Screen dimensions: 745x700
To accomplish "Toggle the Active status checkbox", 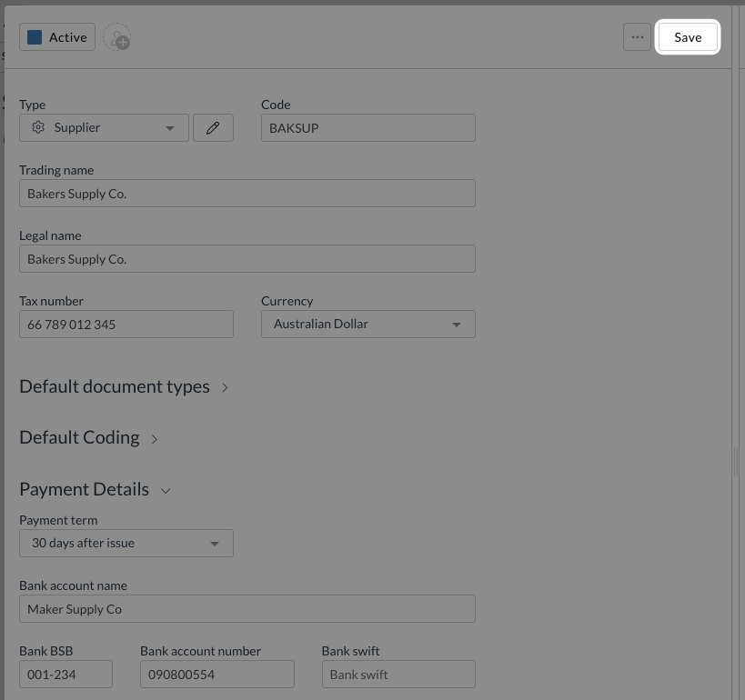I will [35, 37].
